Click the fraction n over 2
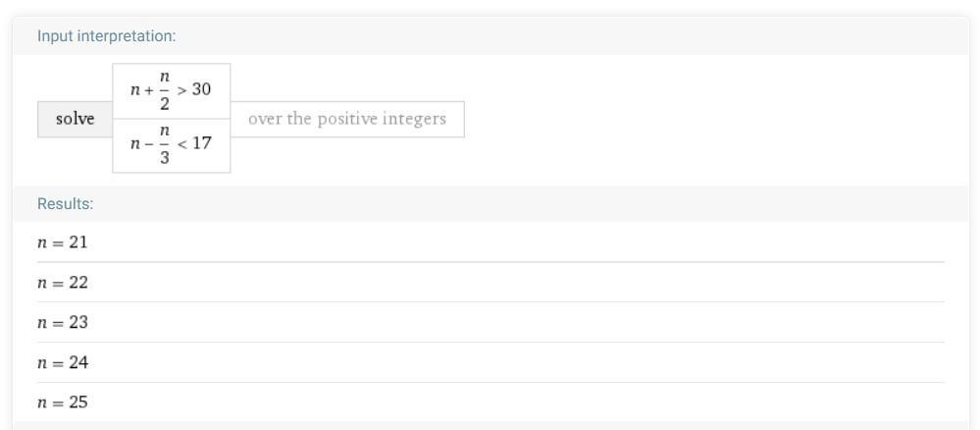The height and width of the screenshot is (430, 980). tap(163, 91)
